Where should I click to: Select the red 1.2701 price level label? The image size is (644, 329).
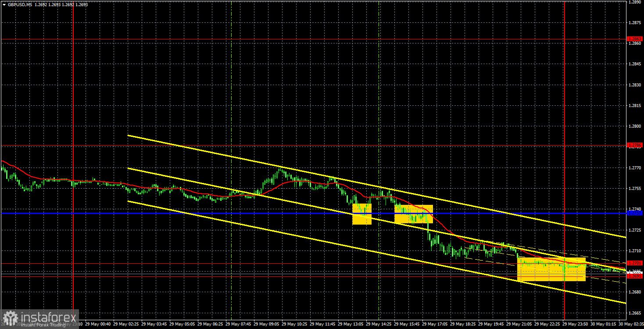[635, 263]
